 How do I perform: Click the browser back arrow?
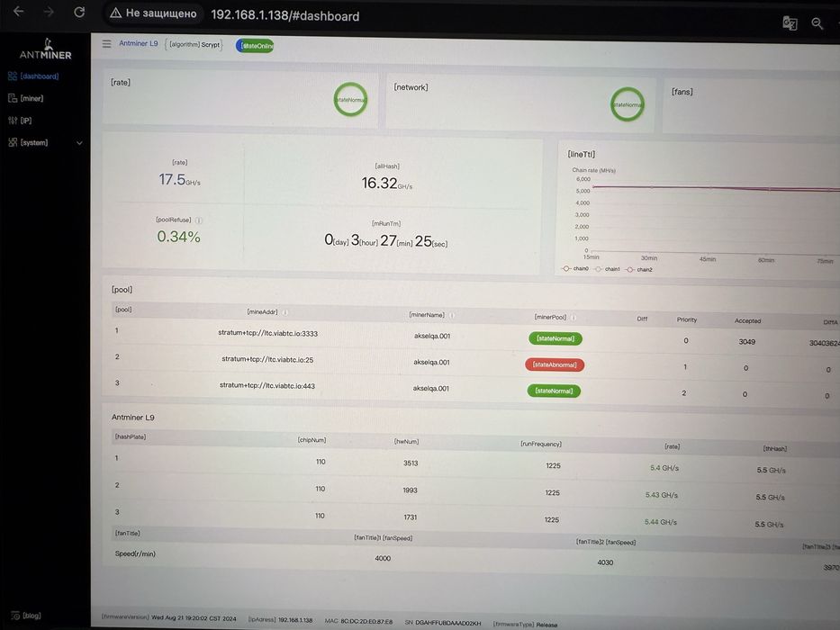pos(18,11)
